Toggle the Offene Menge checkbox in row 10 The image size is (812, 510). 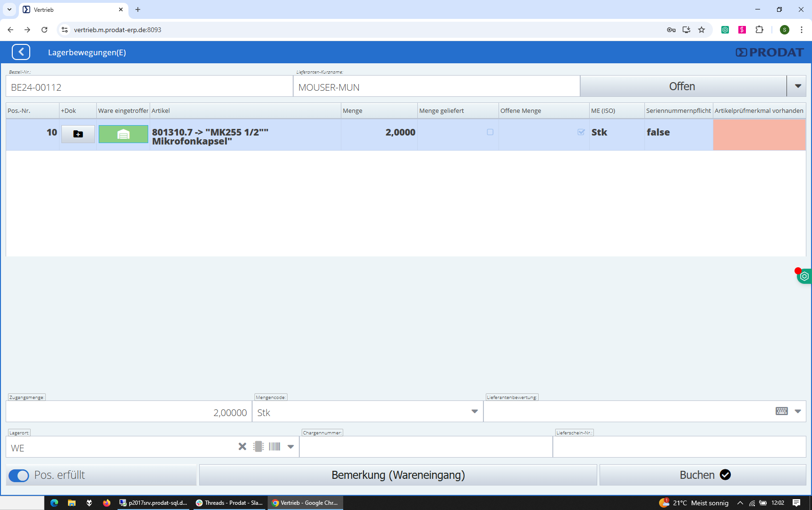[581, 132]
